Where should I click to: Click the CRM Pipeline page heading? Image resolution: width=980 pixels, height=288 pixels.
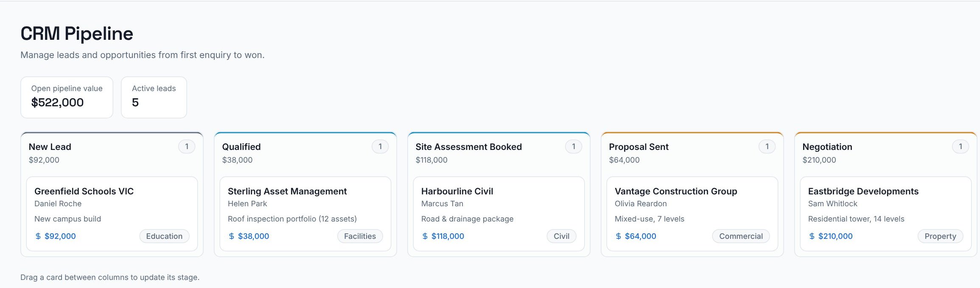pyautogui.click(x=77, y=33)
